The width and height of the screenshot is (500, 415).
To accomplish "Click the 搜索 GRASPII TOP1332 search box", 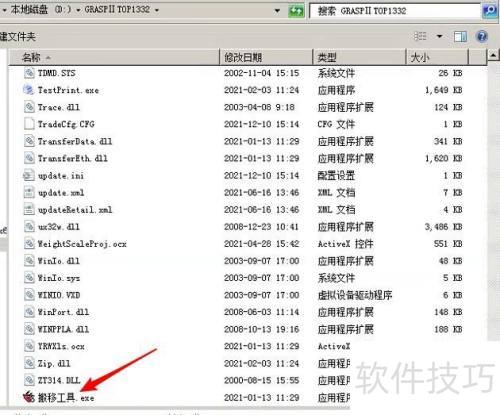I will pyautogui.click(x=395, y=11).
